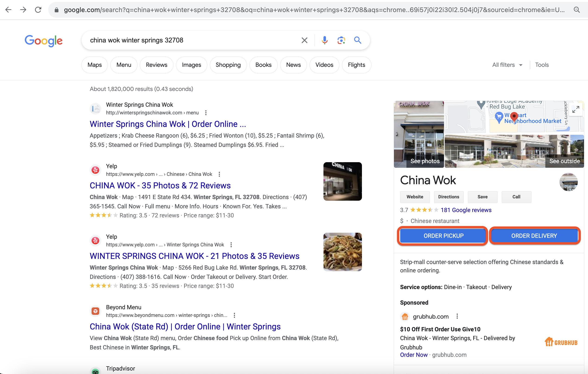The width and height of the screenshot is (588, 374).
Task: Click See photos on the storefront image
Action: click(425, 161)
